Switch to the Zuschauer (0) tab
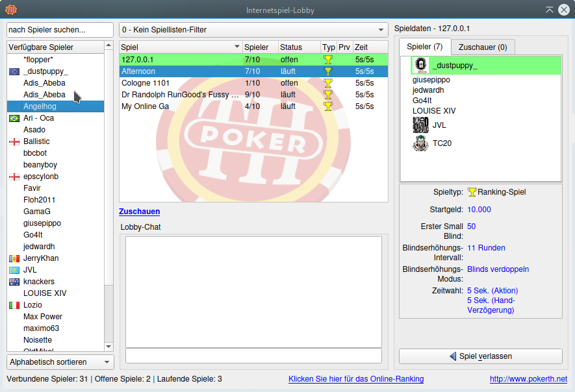Screen dimensions: 575x392 click(483, 47)
